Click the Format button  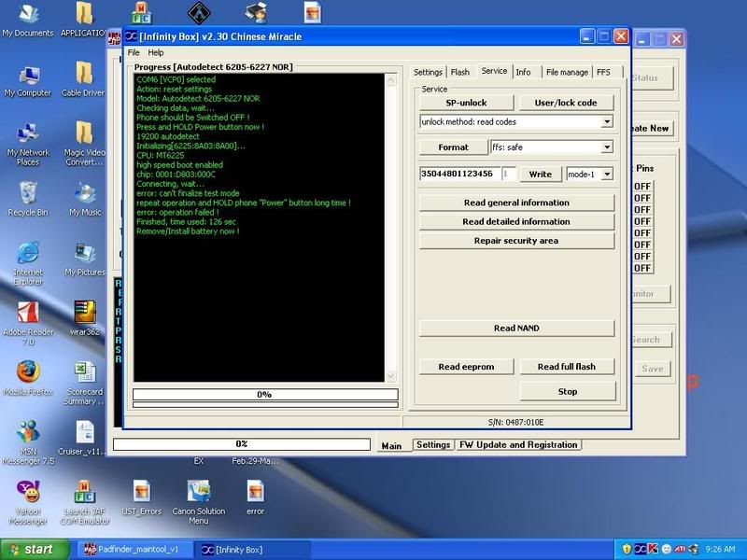(453, 147)
